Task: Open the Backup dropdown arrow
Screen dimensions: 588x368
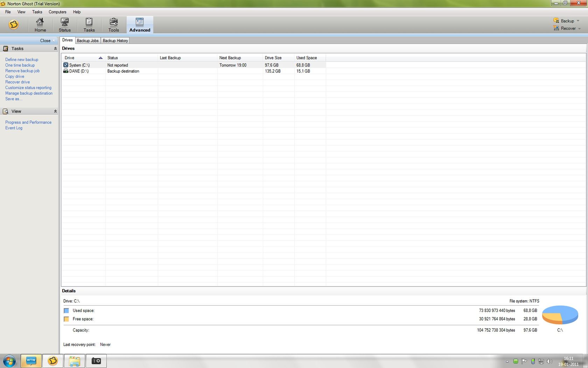Action: (578, 21)
